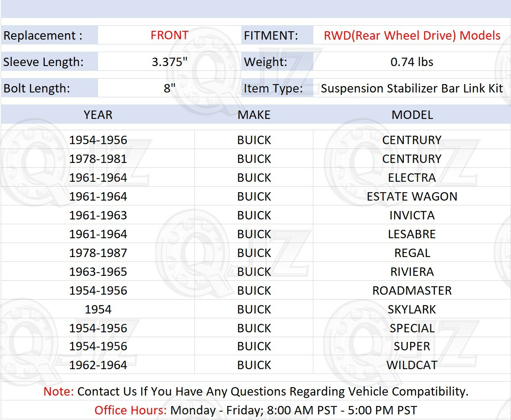
Task: Click the 'Item Type:' label
Action: (273, 88)
